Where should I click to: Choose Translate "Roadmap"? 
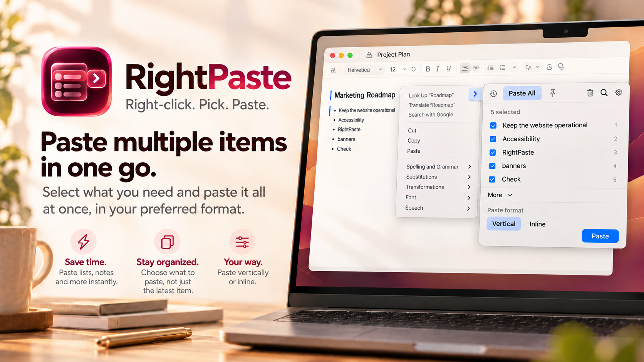click(432, 105)
